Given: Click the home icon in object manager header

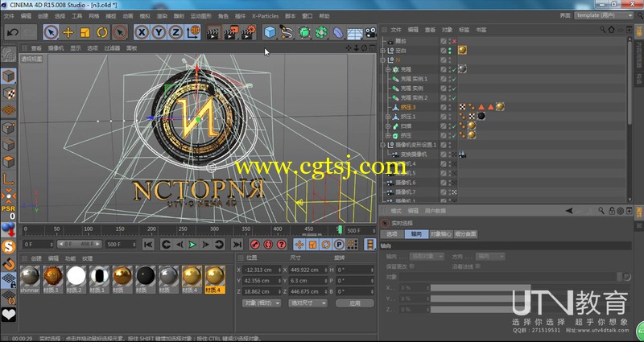Looking at the screenshot, I should tap(612, 30).
